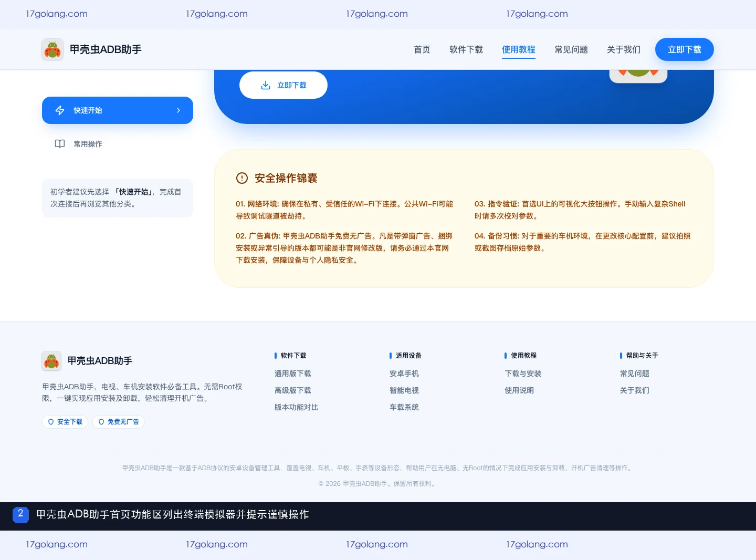Click the 初学者建议先选择 hint box

118,198
